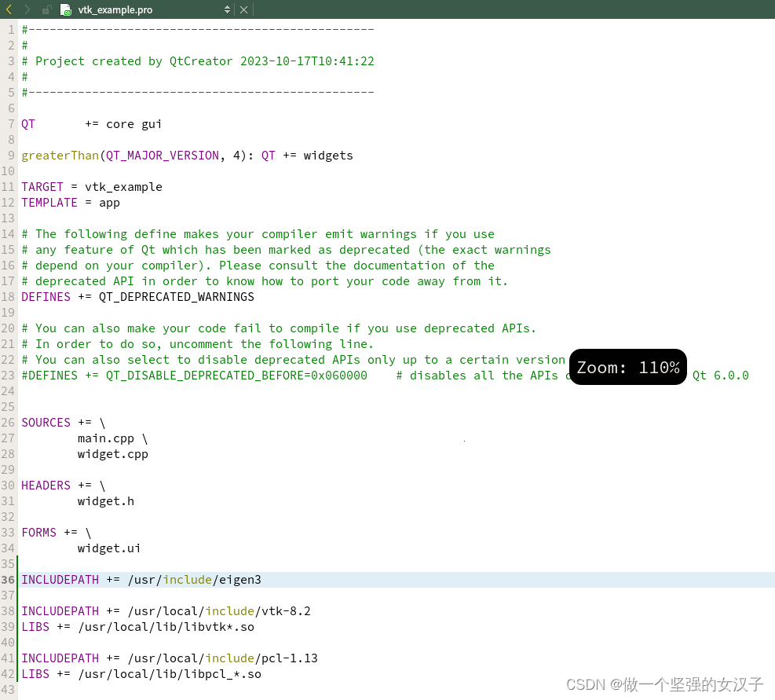Image resolution: width=775 pixels, height=700 pixels.
Task: Click the Zoom 110% indicator
Action: coord(627,366)
